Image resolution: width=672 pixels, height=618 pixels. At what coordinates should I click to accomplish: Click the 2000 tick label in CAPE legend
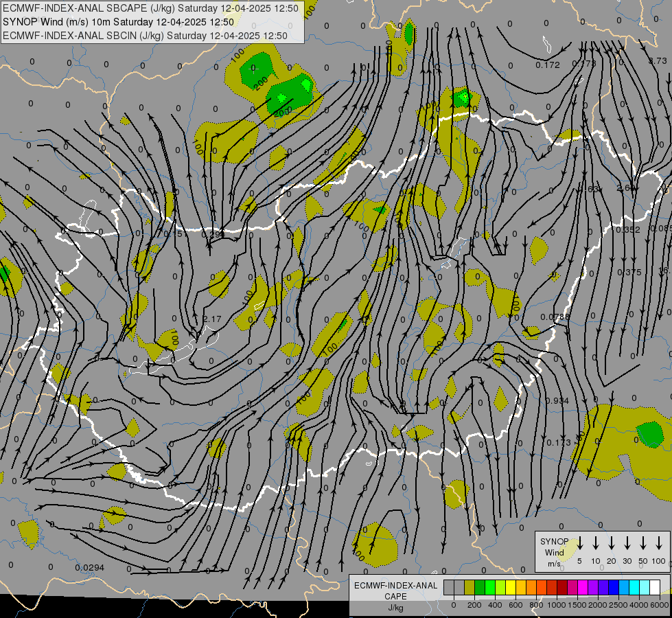pyautogui.click(x=598, y=605)
